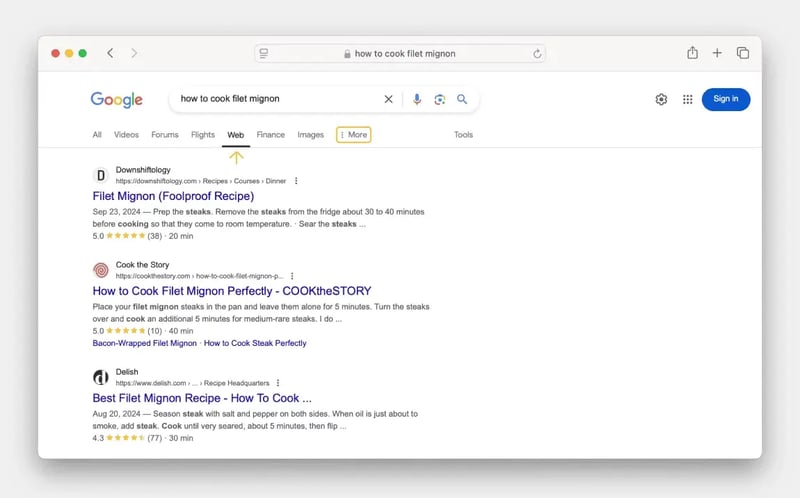Go forward with Safari's forward arrow
The height and width of the screenshot is (498, 800).
[x=134, y=53]
